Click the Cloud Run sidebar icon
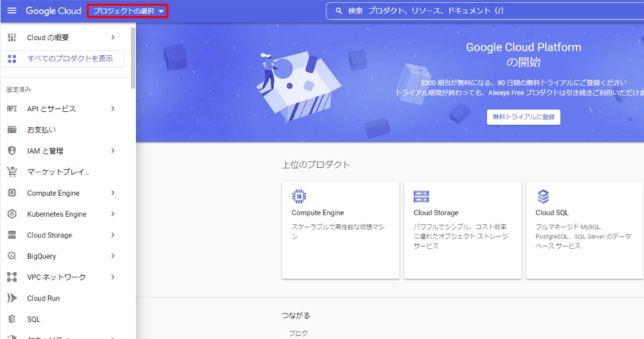The height and width of the screenshot is (339, 644). tap(12, 298)
